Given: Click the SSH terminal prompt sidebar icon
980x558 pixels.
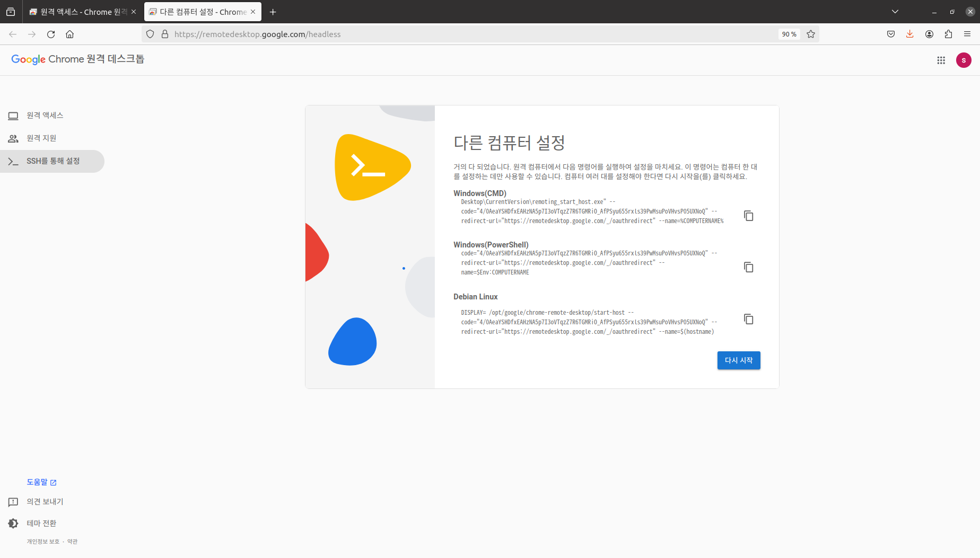Looking at the screenshot, I should coord(13,161).
